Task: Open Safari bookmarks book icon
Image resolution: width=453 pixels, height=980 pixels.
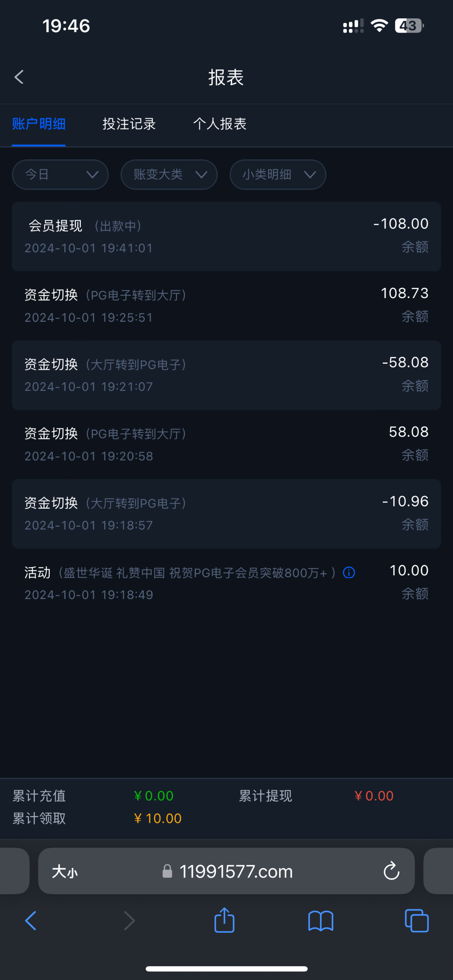Action: coord(321,921)
